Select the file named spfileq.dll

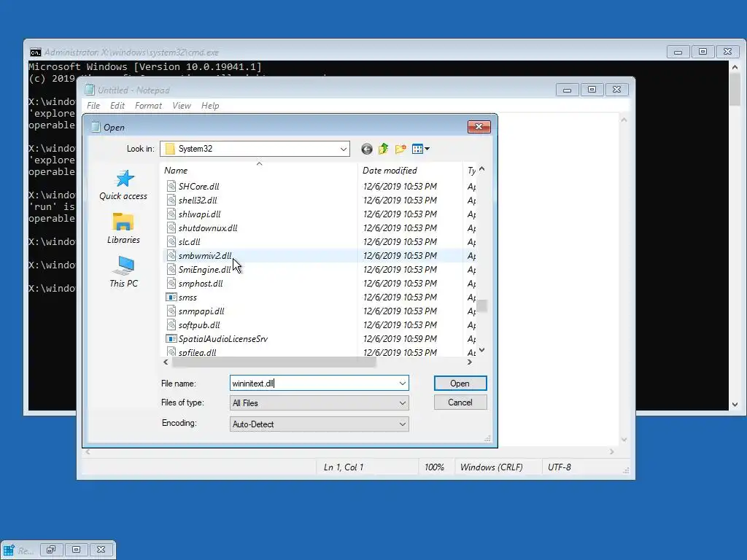(197, 352)
